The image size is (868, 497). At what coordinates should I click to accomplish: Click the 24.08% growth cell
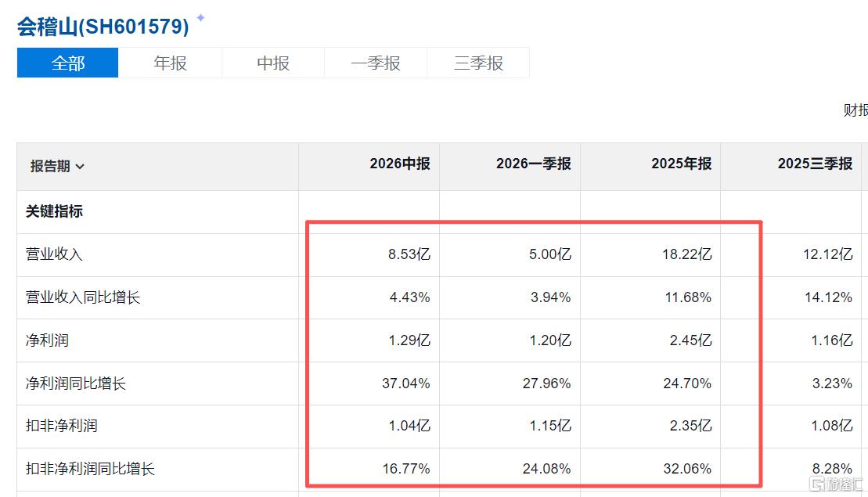(x=546, y=469)
